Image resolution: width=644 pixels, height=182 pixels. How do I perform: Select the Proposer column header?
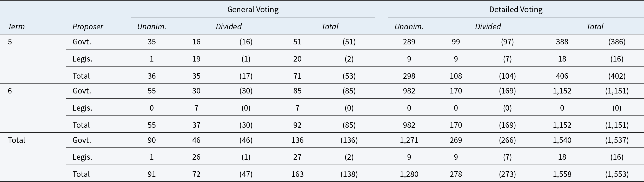[88, 27]
